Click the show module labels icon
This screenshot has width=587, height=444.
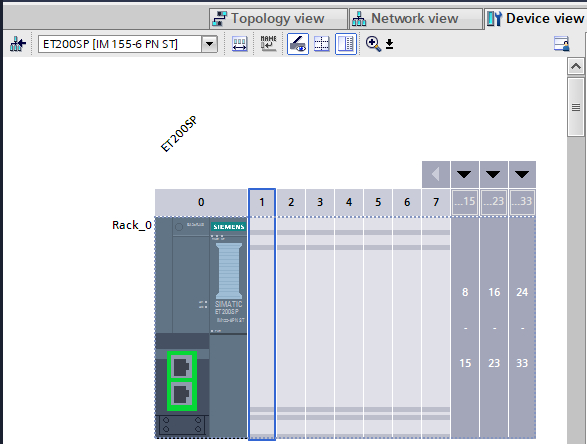tap(240, 44)
